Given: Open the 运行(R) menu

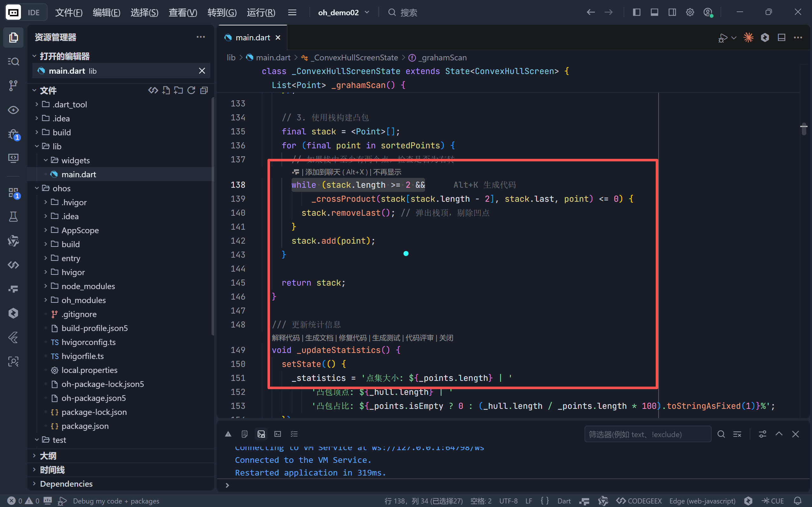Looking at the screenshot, I should [x=261, y=12].
